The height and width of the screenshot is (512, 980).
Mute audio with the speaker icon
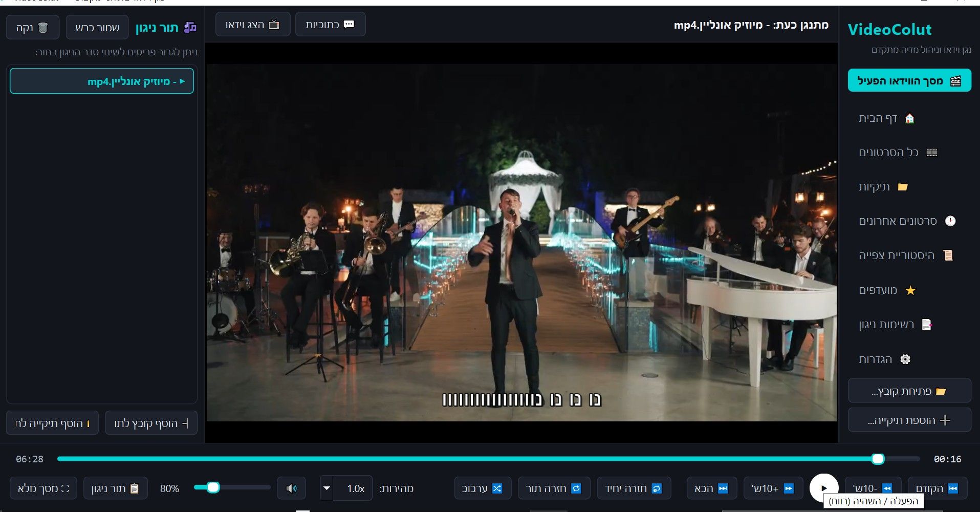[x=291, y=488]
